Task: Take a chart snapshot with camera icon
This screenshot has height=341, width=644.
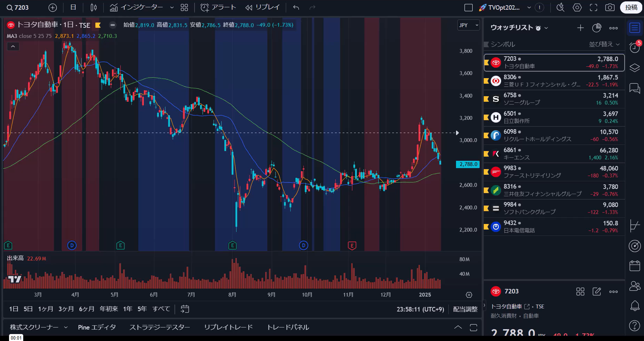Action: [x=610, y=8]
